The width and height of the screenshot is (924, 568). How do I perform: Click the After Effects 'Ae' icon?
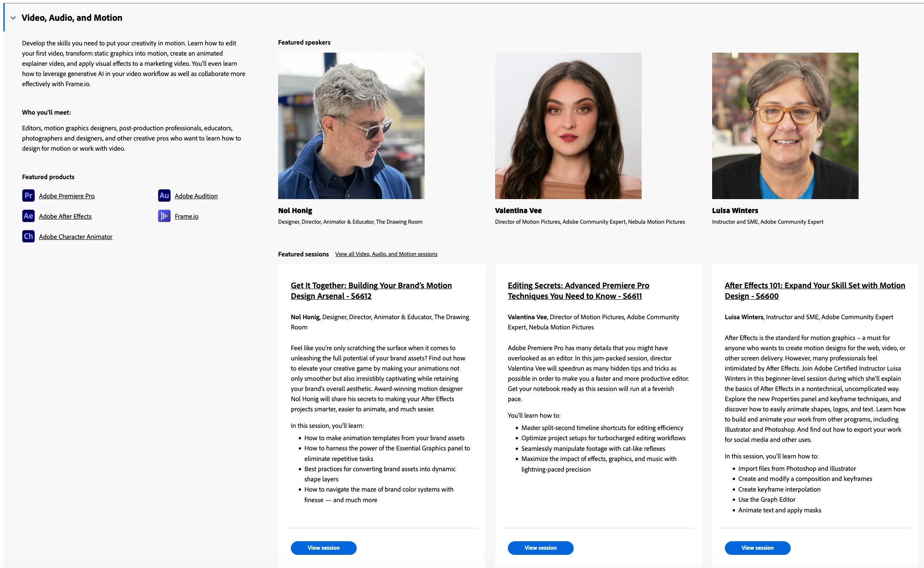[28, 216]
